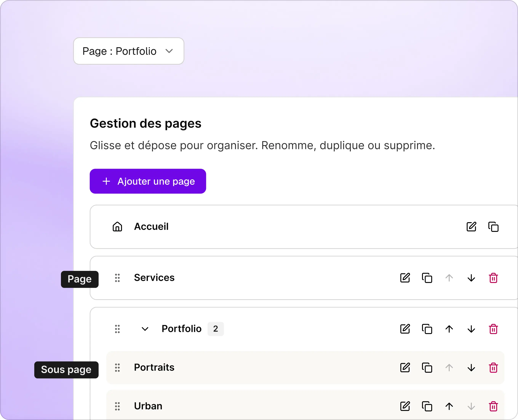Move the Services page down
The image size is (518, 420).
[471, 278]
